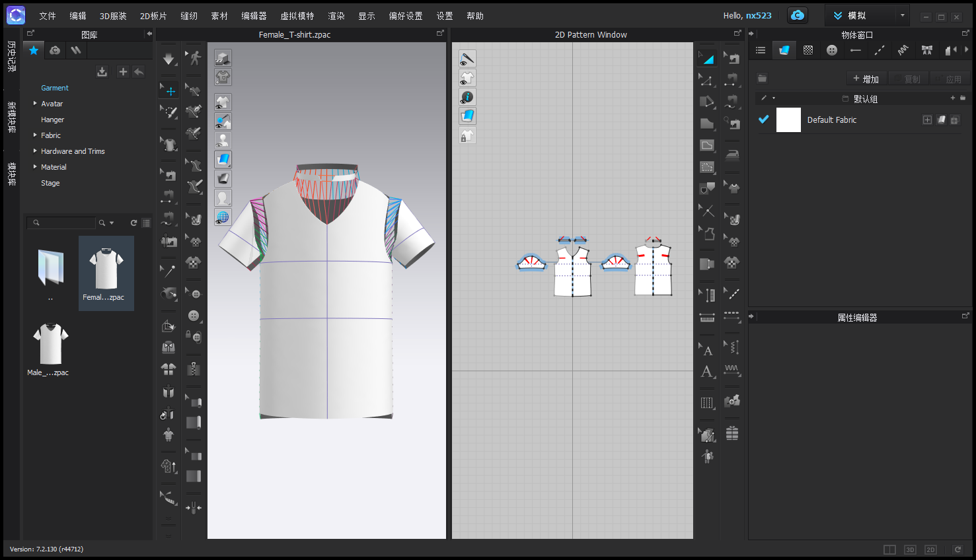Select the Pattern Annotation large A tool
Screen dimensions: 976x560
(x=707, y=371)
